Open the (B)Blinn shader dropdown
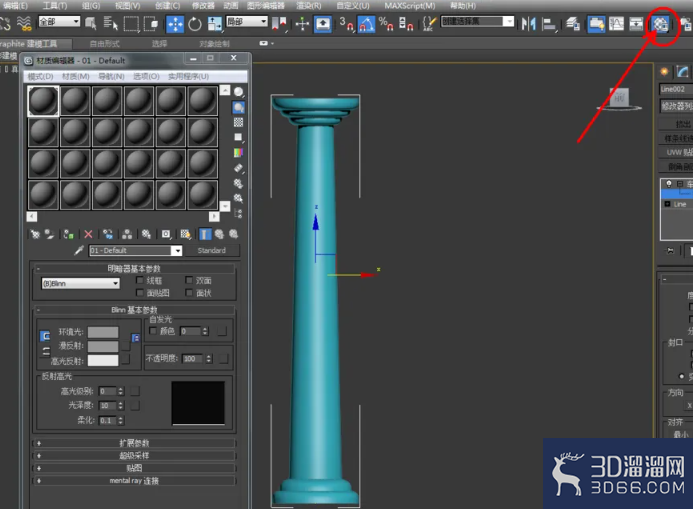The height and width of the screenshot is (509, 693). 80,284
